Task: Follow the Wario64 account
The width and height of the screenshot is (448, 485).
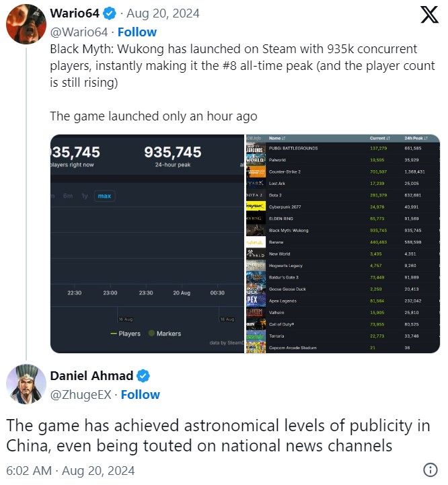Action: pos(137,32)
